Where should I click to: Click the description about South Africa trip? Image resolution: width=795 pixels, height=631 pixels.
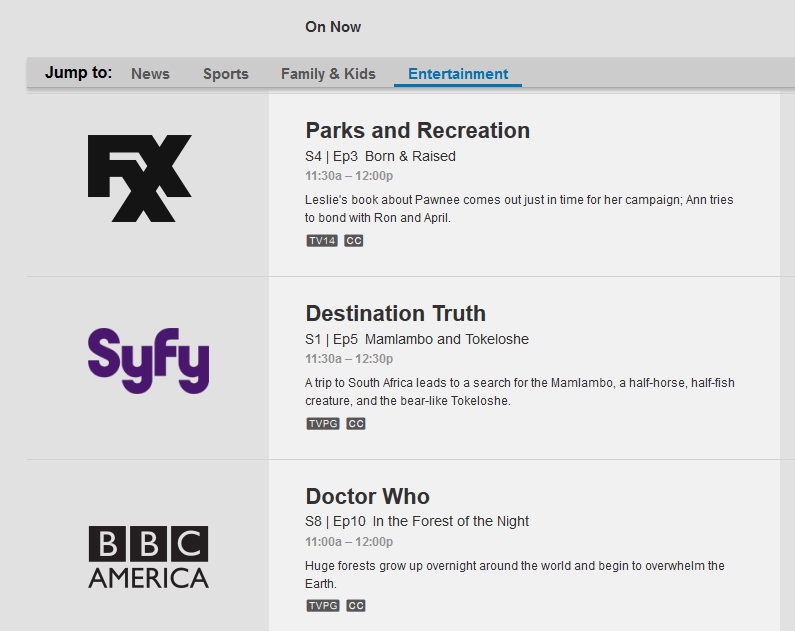coord(520,392)
